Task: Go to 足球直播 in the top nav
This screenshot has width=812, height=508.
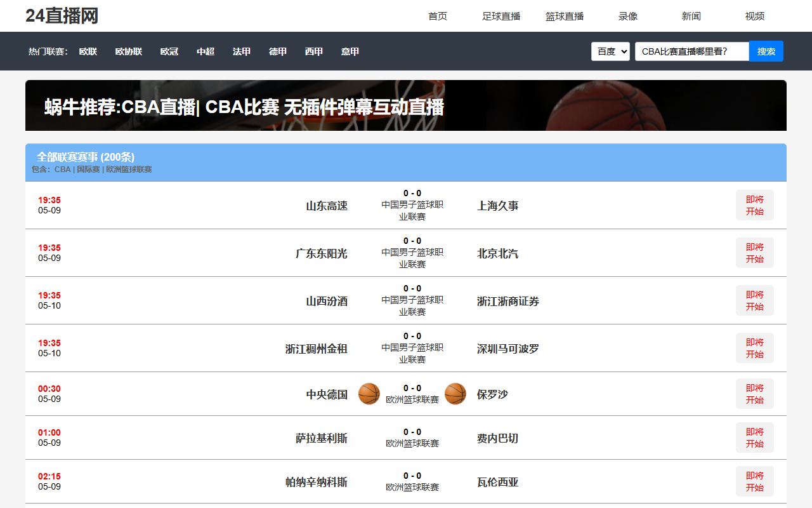Action: (501, 17)
